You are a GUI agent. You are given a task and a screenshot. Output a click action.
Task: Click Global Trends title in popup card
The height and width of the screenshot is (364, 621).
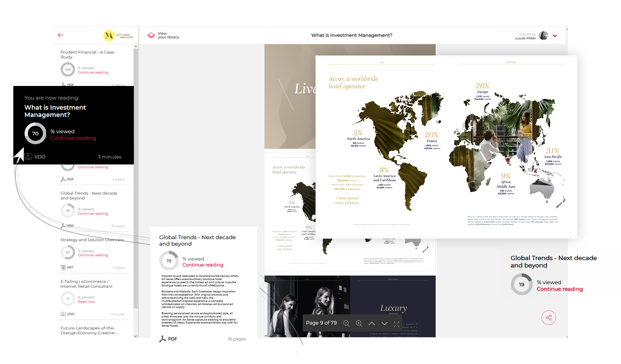pyautogui.click(x=197, y=240)
